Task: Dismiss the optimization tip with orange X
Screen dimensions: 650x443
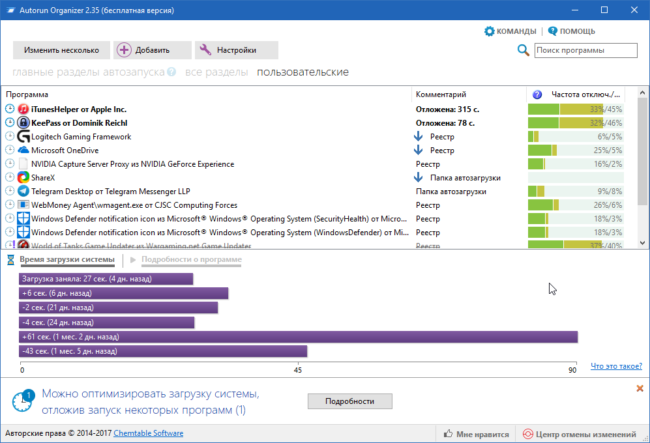Action: pyautogui.click(x=640, y=388)
